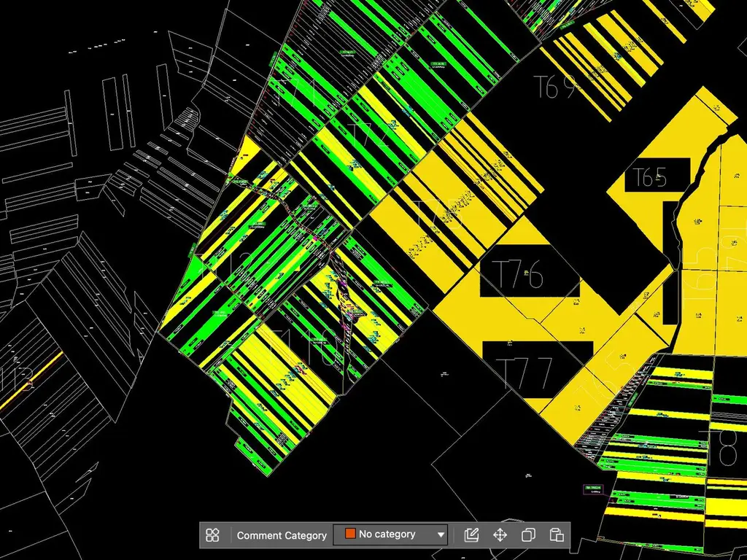Click the orange category color swatch
The height and width of the screenshot is (560, 747).
350,534
